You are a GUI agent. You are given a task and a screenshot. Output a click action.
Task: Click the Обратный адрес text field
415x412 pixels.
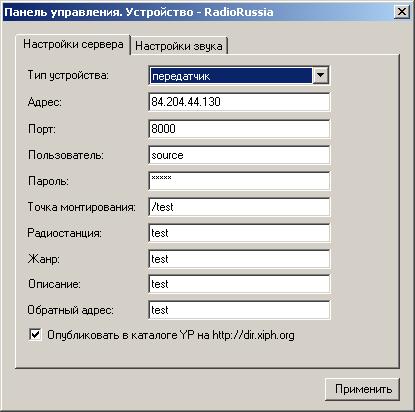(x=239, y=310)
